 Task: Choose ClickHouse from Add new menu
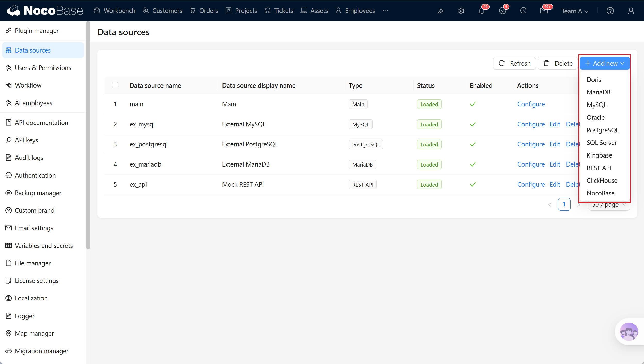tap(605, 180)
